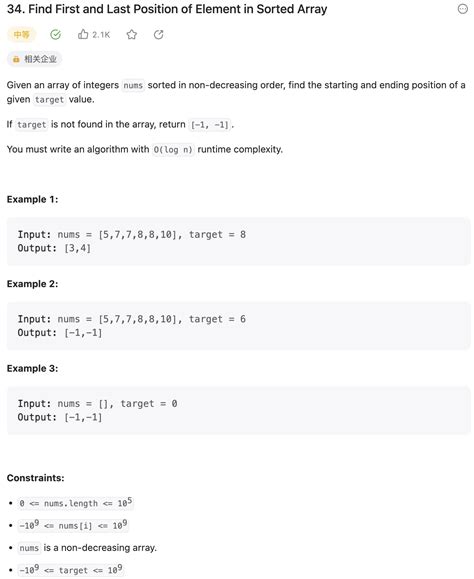Click the Example 3 block with empty array
Screen dimensions: 474x579
pyautogui.click(x=238, y=411)
